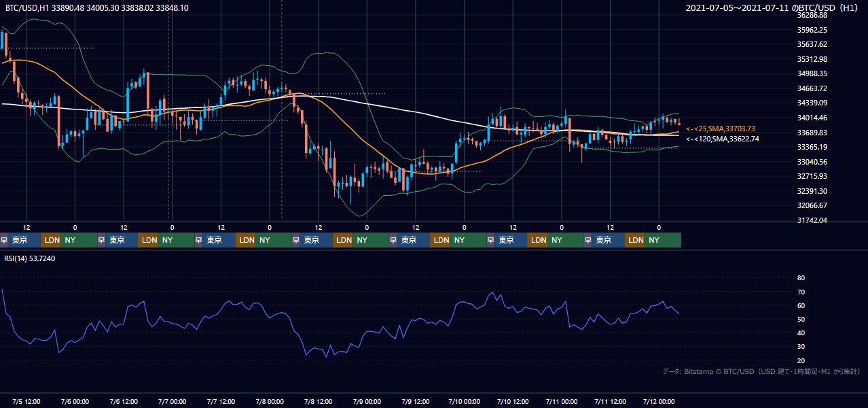Pick the 7/8 00:00 time label
Image resolution: width=868 pixels, height=408 pixels.
pyautogui.click(x=270, y=401)
